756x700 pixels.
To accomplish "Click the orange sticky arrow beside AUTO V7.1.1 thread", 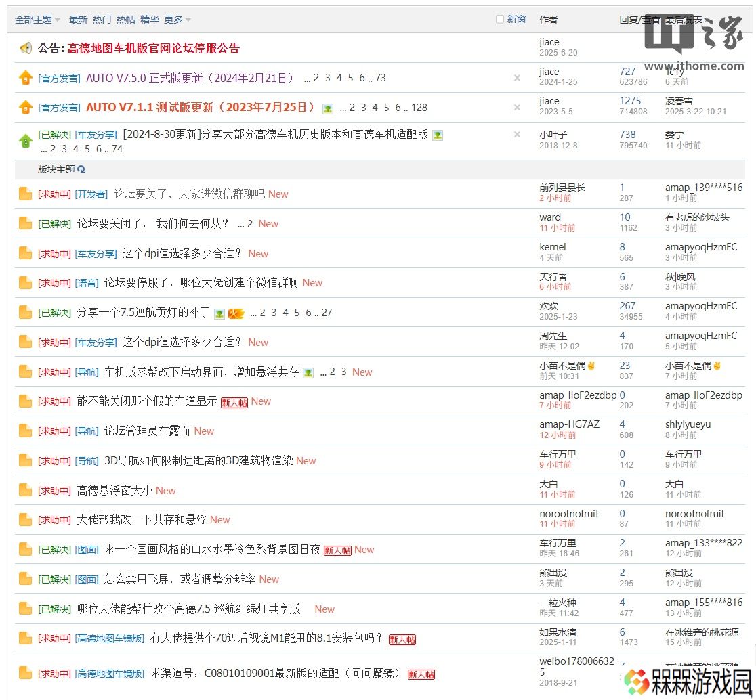I will point(26,108).
